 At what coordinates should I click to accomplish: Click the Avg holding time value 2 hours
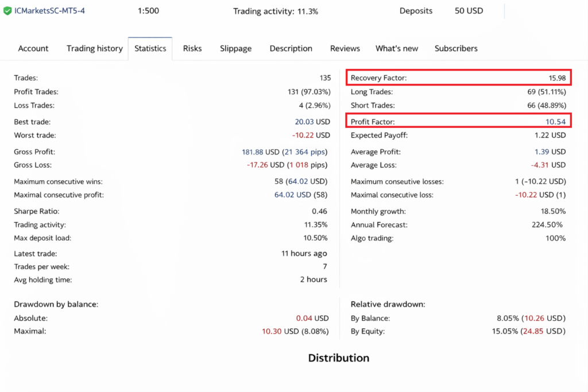314,280
